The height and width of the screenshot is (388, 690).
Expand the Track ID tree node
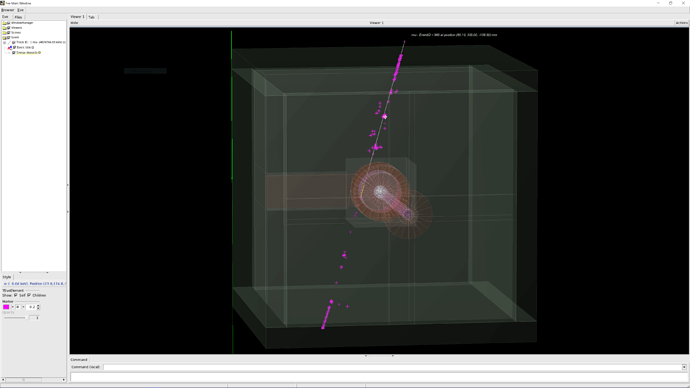point(4,43)
